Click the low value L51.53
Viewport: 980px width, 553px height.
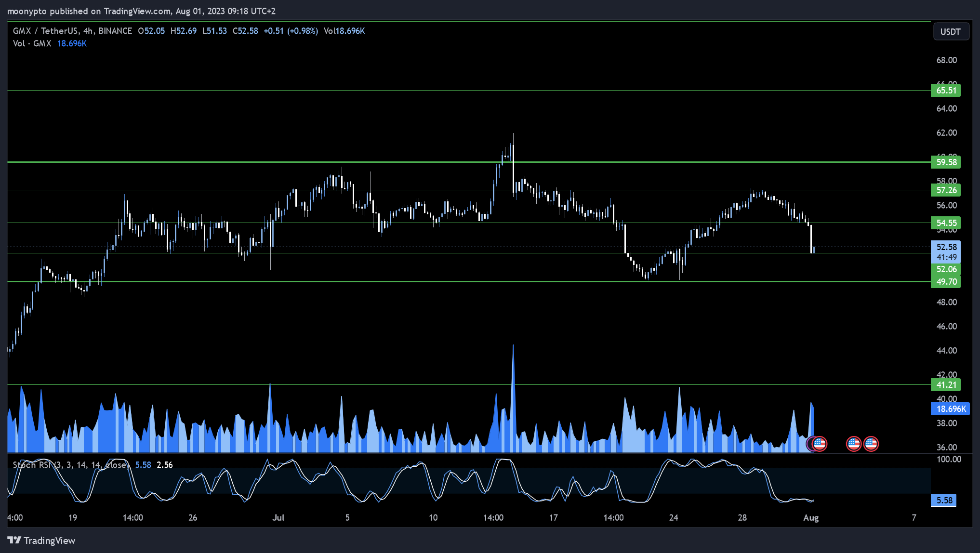point(214,31)
